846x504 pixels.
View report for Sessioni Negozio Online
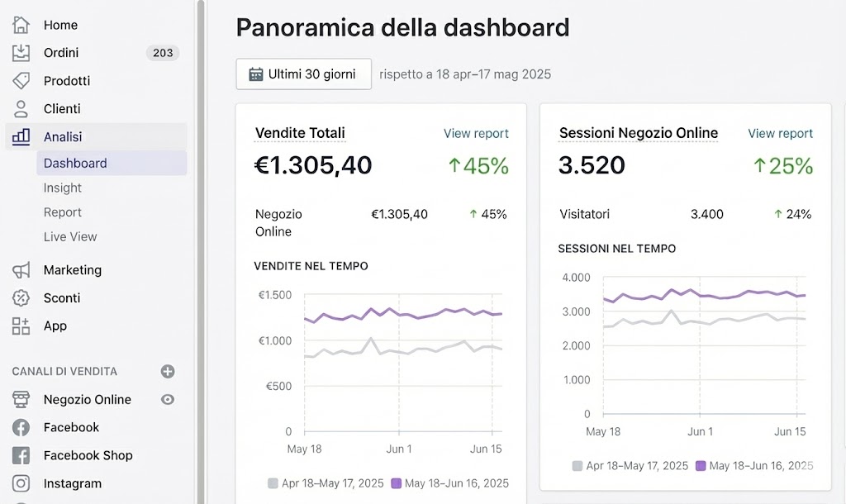780,132
